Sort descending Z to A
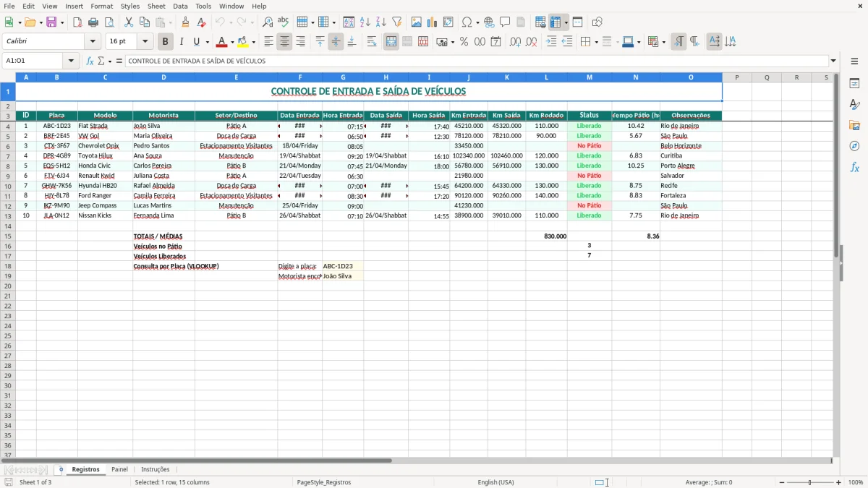The height and width of the screenshot is (488, 868). coord(380,22)
